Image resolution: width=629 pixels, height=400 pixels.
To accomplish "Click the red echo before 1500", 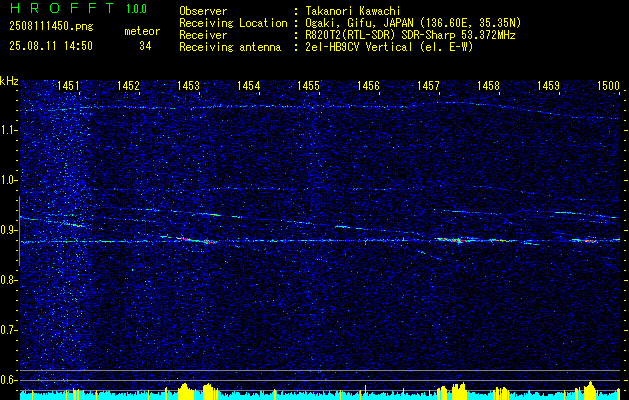I will 590,241.
